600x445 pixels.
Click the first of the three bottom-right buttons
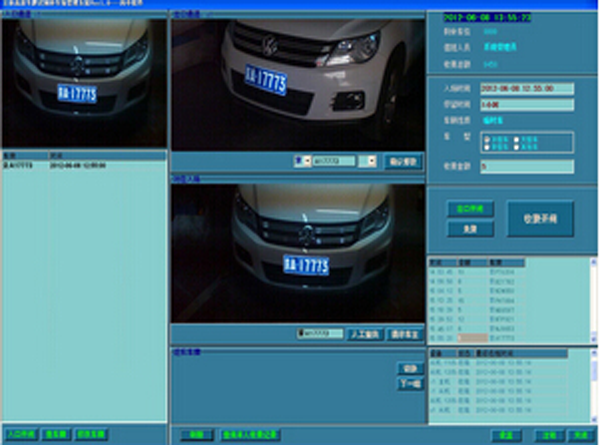pyautogui.click(x=506, y=435)
